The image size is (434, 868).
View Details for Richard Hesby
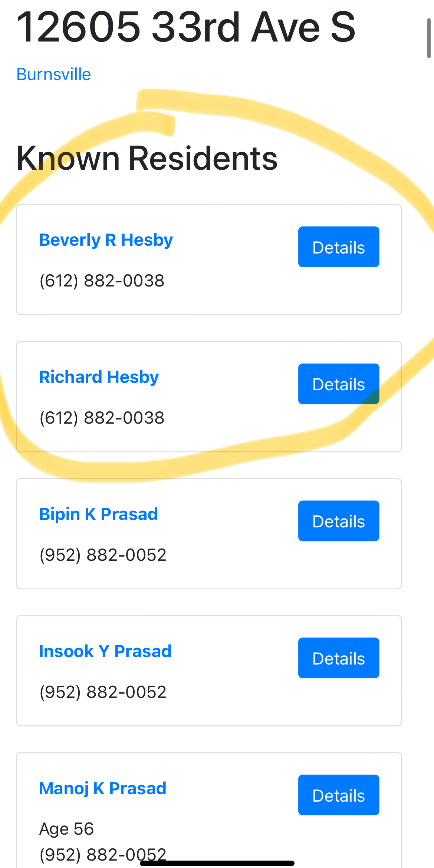point(339,384)
